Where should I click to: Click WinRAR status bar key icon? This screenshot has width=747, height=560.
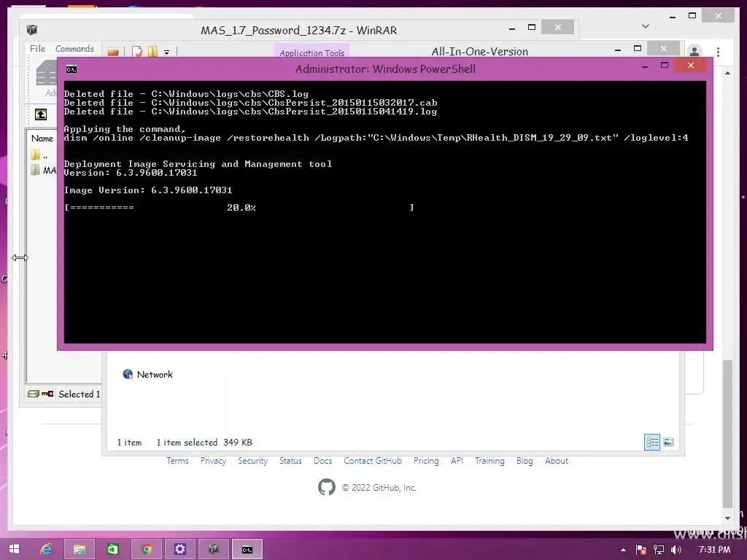point(47,394)
